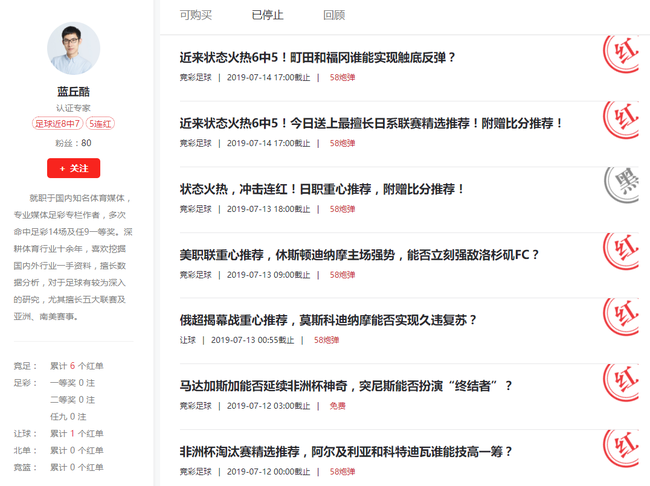Screen dimensions: 650x486
Task: Click red 红 stamp on 町田和福冈 article
Action: coord(621,54)
